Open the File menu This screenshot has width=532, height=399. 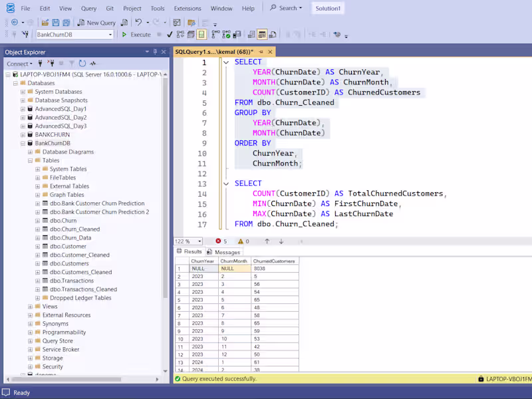[x=25, y=8]
